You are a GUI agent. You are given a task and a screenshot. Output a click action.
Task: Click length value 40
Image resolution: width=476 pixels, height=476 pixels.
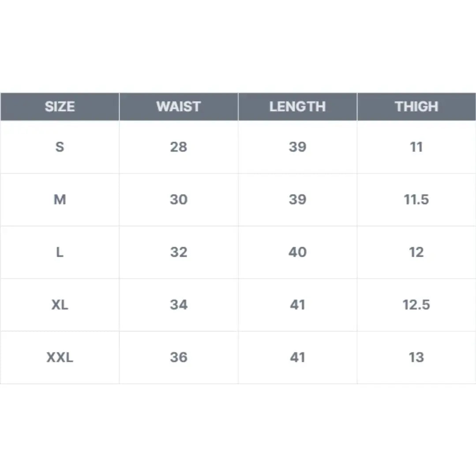point(297,252)
